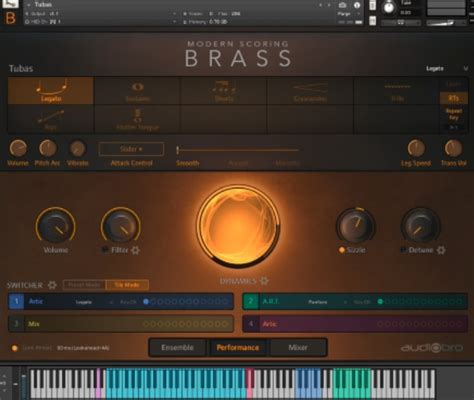
Task: Select the Trills articulation tile
Action: [x=397, y=91]
